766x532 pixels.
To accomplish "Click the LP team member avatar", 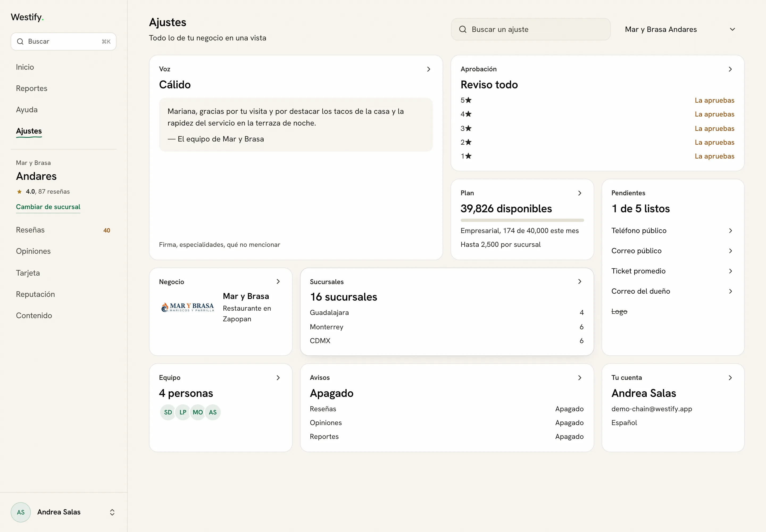I will [x=183, y=412].
